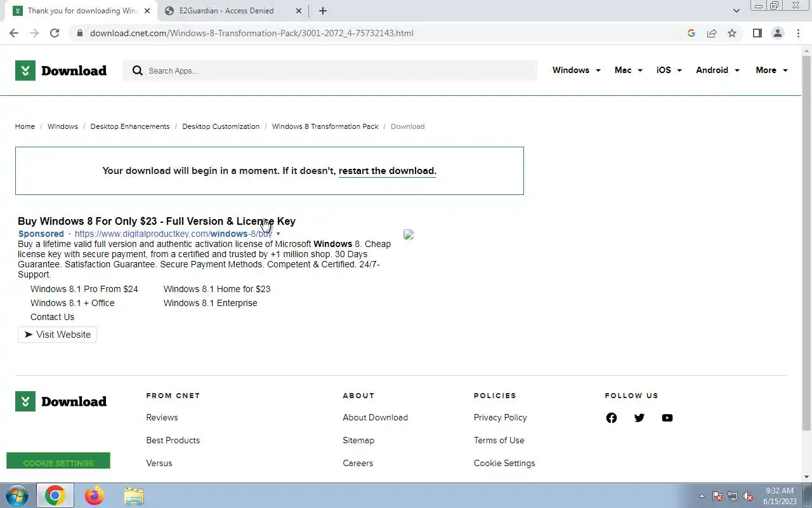Go to Home breadcrumb link
The height and width of the screenshot is (508, 812).
pyautogui.click(x=25, y=126)
